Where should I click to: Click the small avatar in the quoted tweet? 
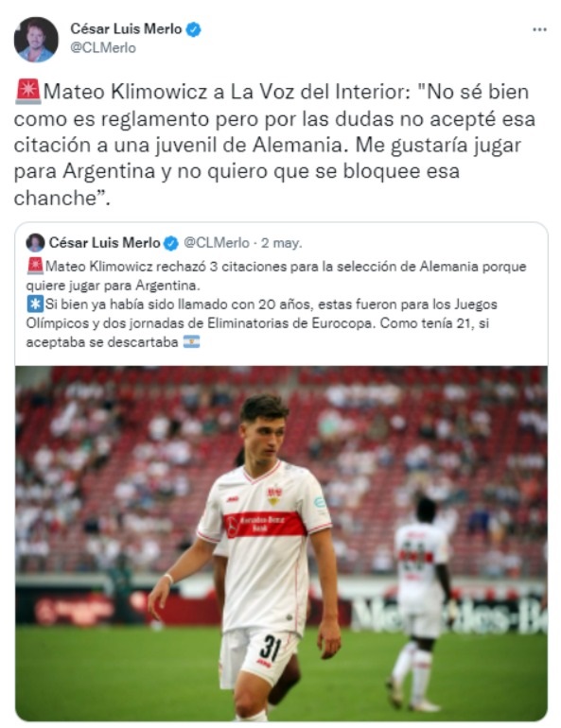click(x=35, y=243)
